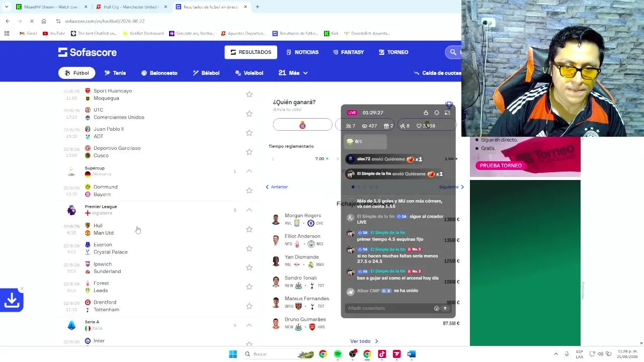Click the lock icon in the live overlay
644x362 pixels.
(426, 113)
